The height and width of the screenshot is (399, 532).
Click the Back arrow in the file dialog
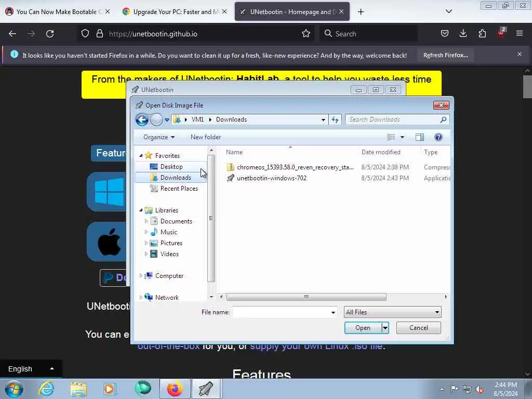click(x=142, y=119)
